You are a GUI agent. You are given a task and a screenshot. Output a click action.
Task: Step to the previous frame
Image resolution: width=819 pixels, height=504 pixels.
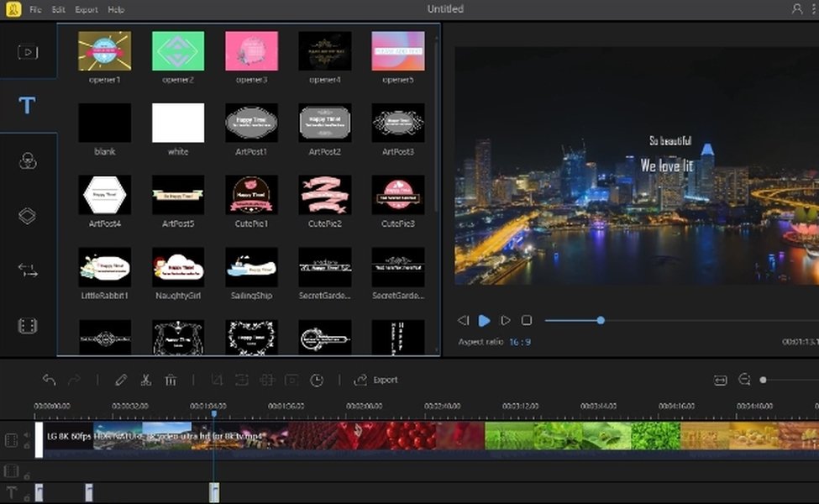(464, 320)
